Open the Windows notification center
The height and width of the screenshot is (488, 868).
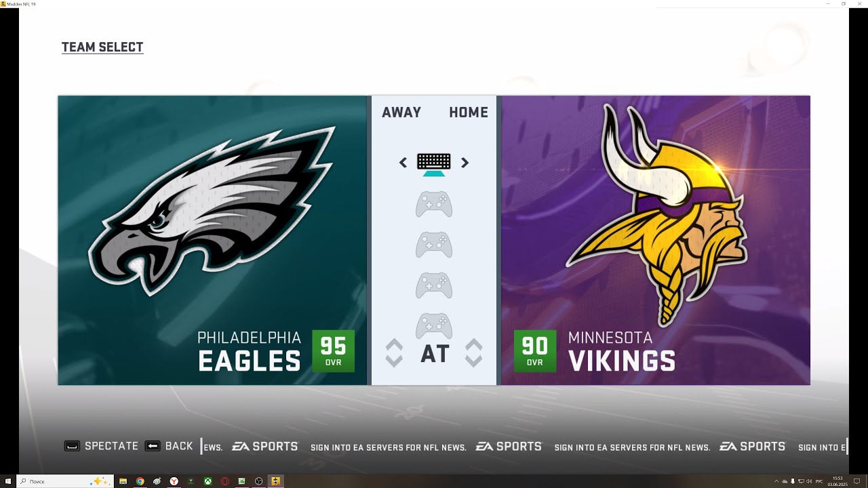point(857,481)
